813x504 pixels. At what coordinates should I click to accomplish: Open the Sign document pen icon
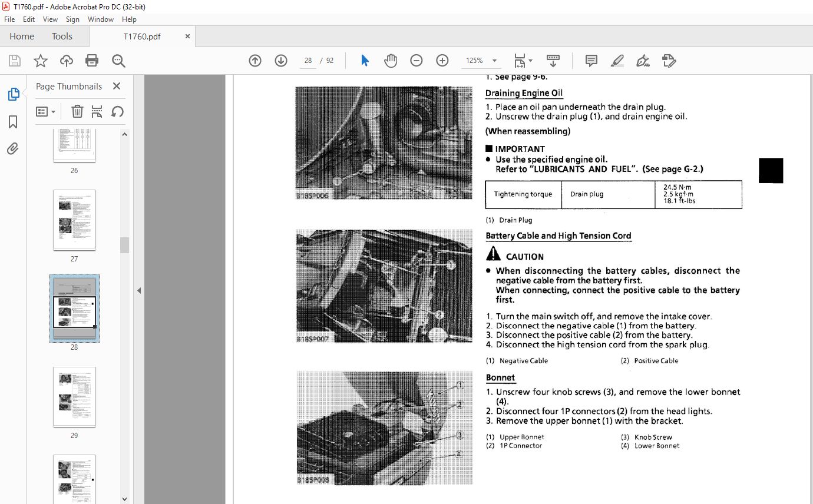[x=643, y=61]
